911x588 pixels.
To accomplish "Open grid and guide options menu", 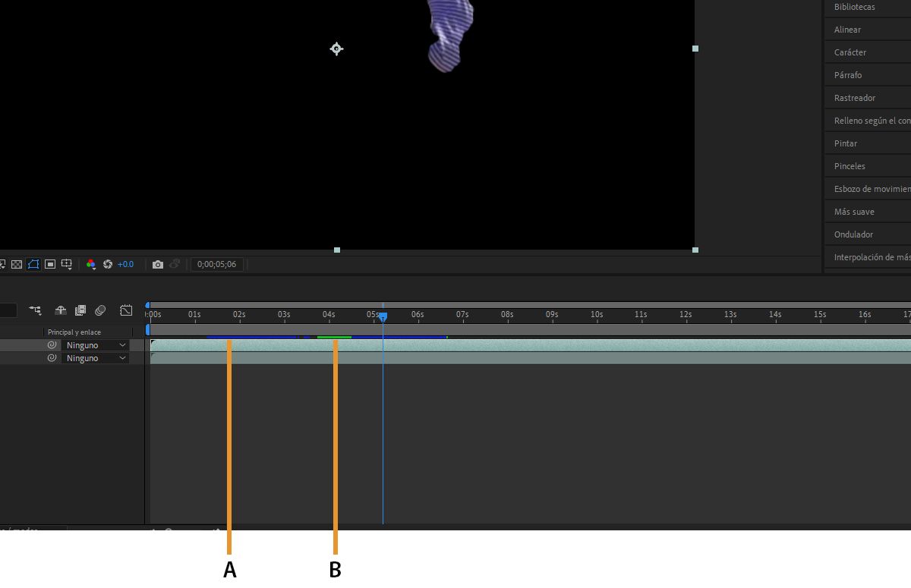I will pos(67,264).
